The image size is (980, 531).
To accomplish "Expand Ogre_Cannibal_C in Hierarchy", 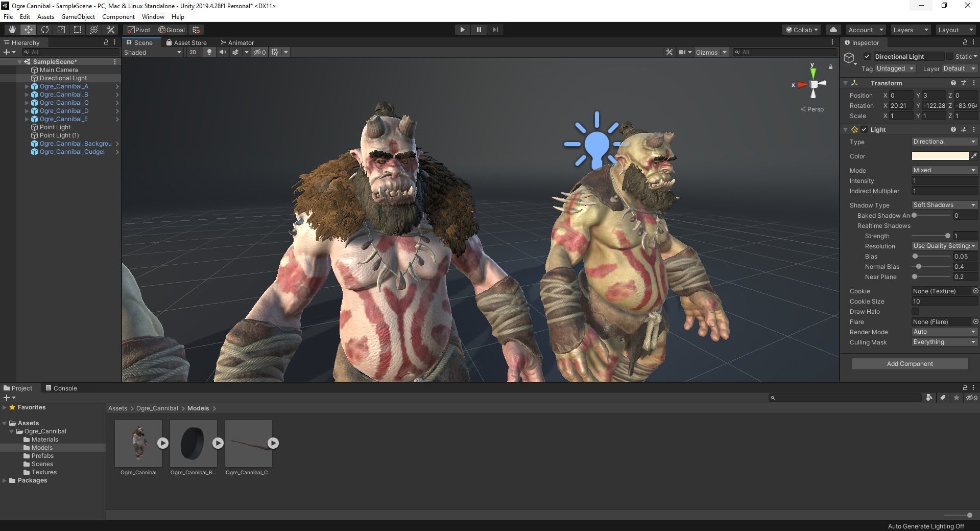I will pos(27,103).
